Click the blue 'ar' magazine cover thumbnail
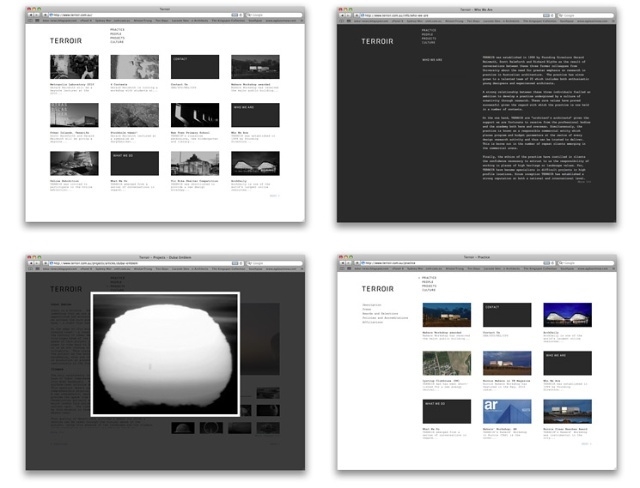Image resolution: width=640 pixels, height=488 pixels. (x=507, y=410)
